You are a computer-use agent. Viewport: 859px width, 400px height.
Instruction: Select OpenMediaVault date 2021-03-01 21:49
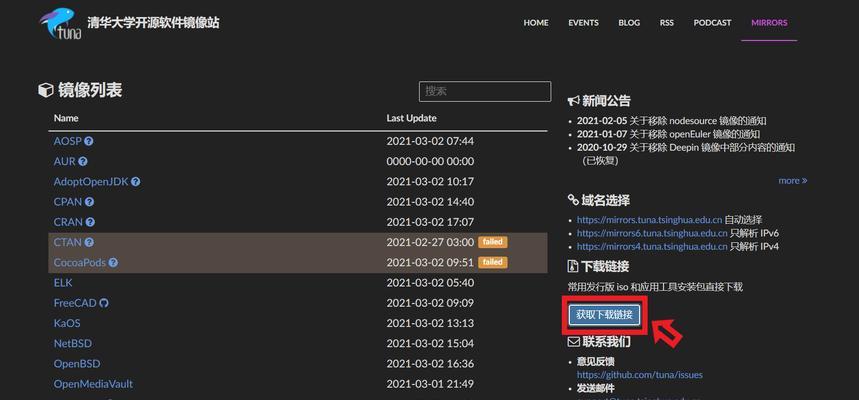(430, 384)
